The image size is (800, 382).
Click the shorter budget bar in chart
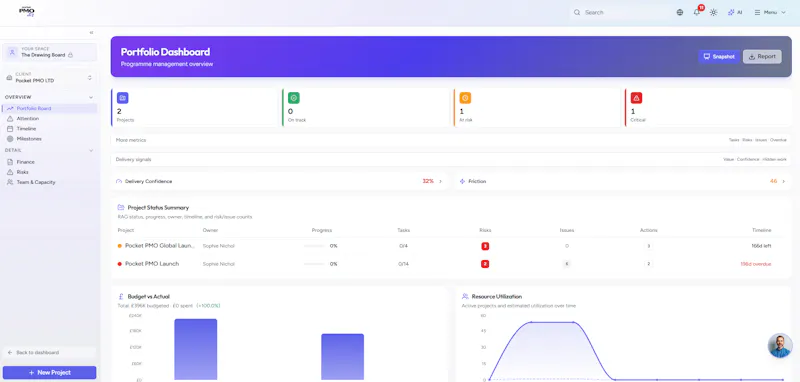[x=342, y=357]
